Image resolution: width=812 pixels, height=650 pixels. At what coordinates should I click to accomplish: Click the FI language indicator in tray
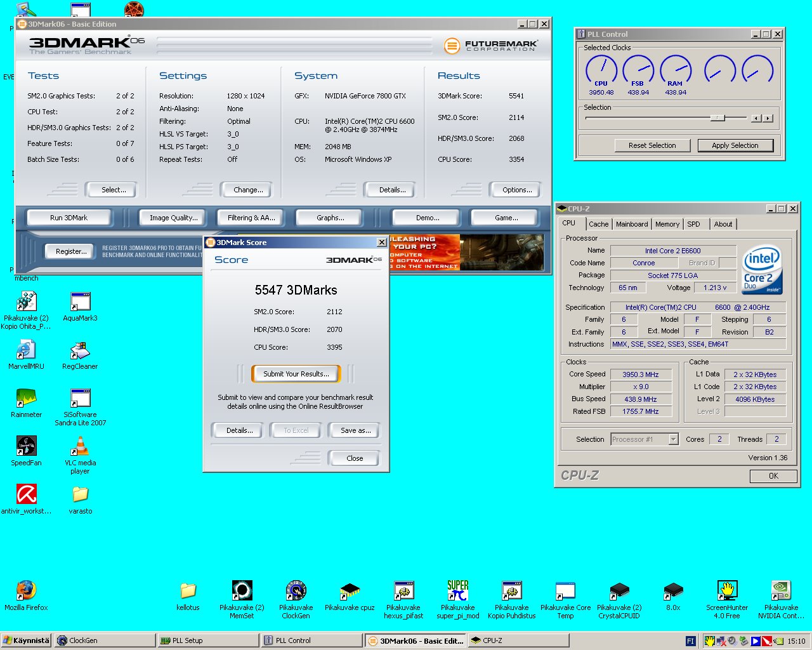point(691,641)
